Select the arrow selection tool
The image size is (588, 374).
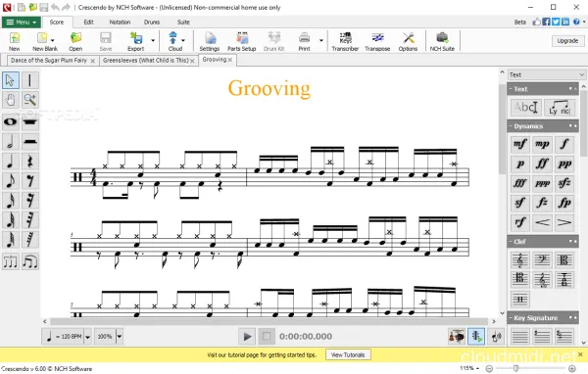point(11,80)
